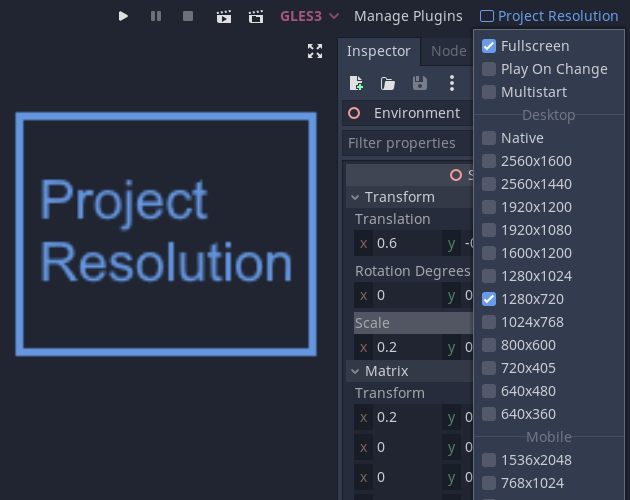
Task: Switch to the Node tab
Action: pos(448,51)
